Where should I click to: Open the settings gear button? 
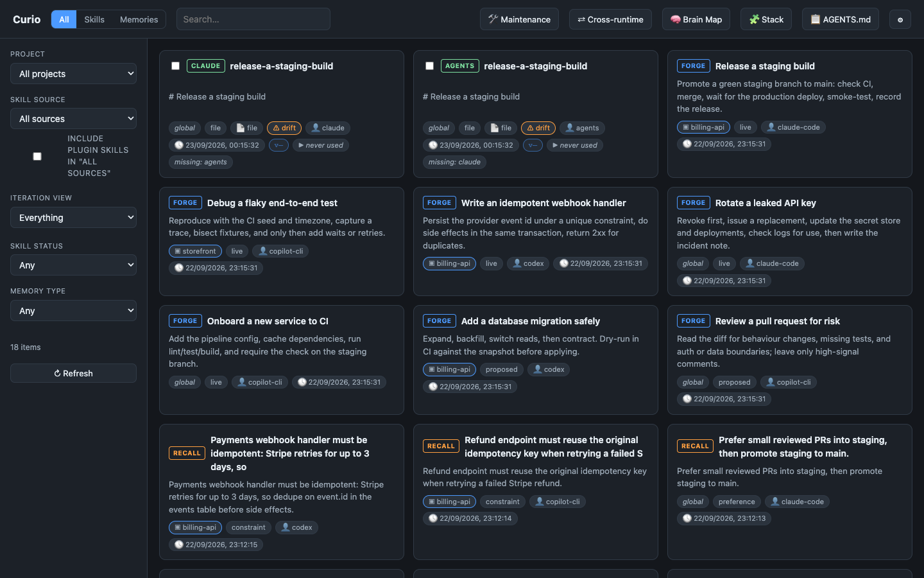(900, 19)
